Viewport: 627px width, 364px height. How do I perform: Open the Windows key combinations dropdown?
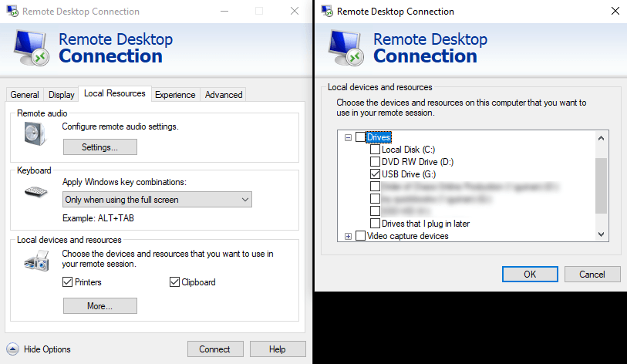[157, 200]
